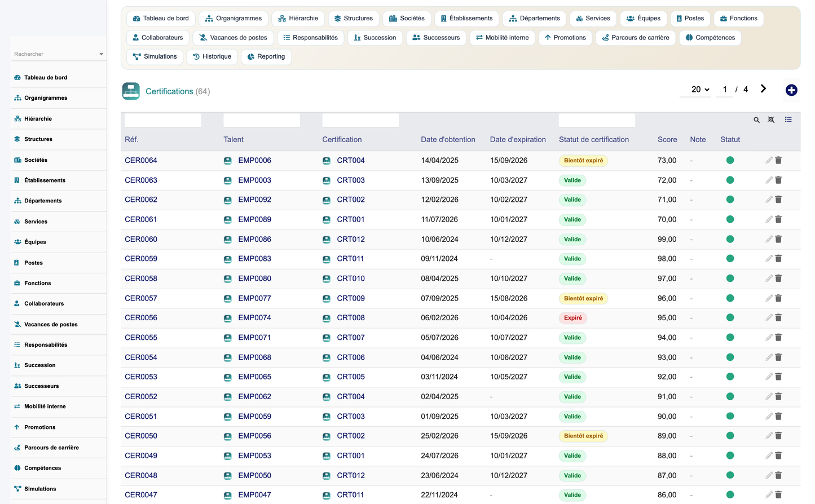Open the column list options icon
This screenshot has width=815, height=504.
pos(788,120)
